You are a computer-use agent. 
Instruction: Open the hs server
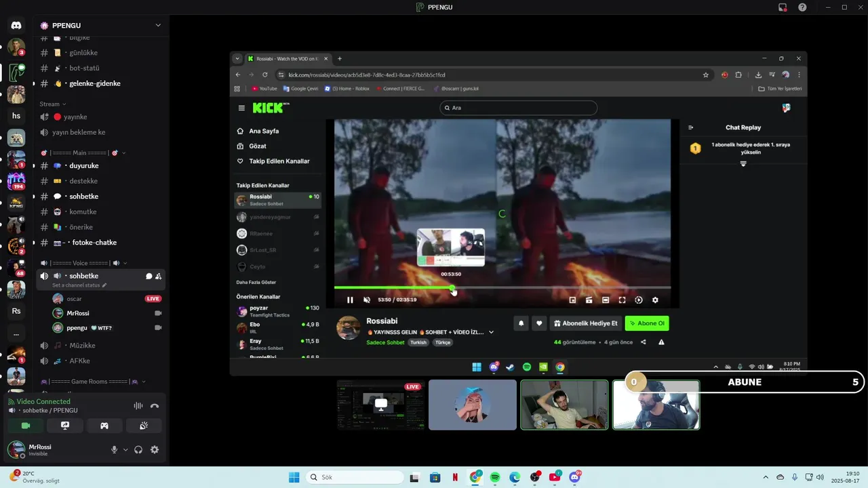coord(16,116)
